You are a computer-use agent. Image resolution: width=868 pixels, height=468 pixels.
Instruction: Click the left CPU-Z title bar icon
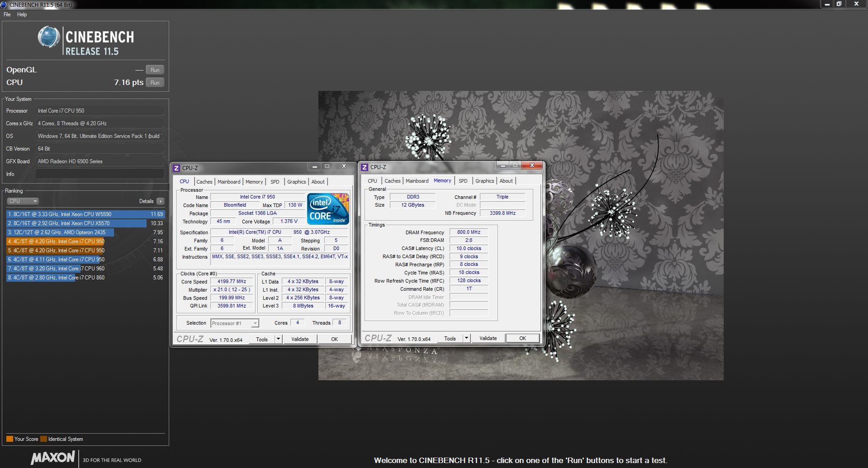[176, 168]
